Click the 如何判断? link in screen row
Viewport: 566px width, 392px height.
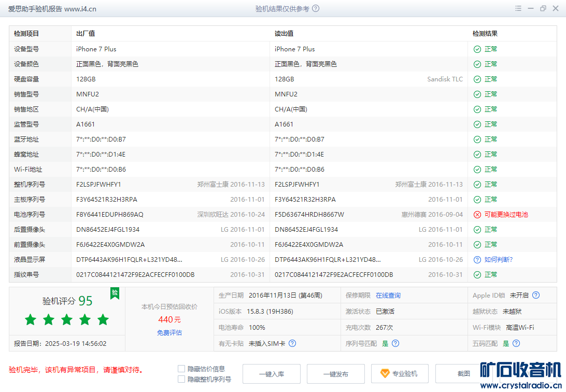coord(498,260)
